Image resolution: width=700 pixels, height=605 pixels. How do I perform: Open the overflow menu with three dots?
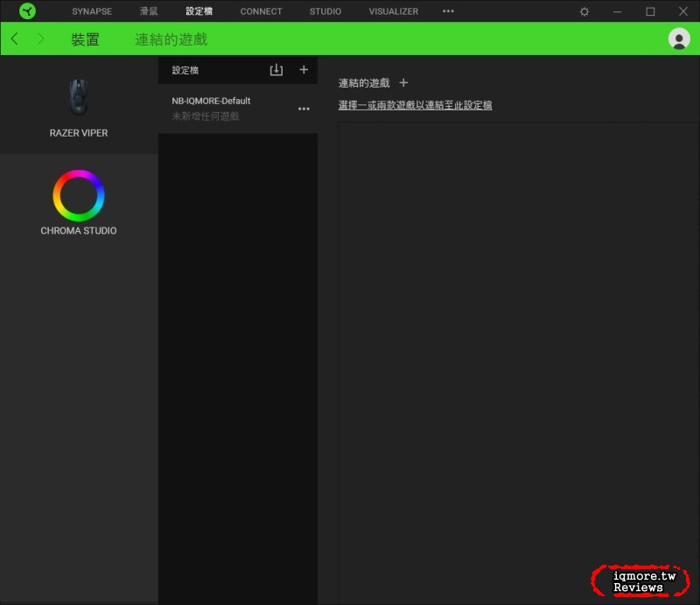pos(448,11)
